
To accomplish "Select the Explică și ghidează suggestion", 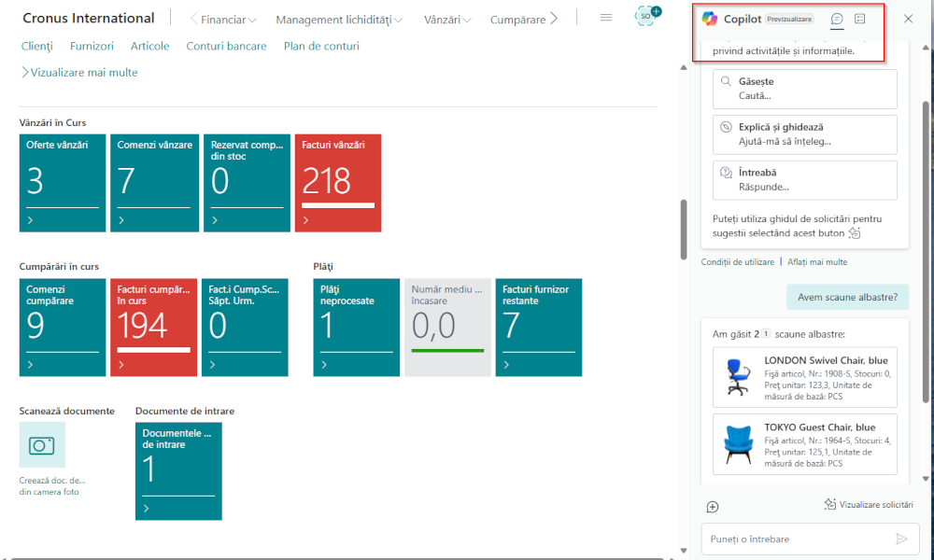I will pos(805,134).
